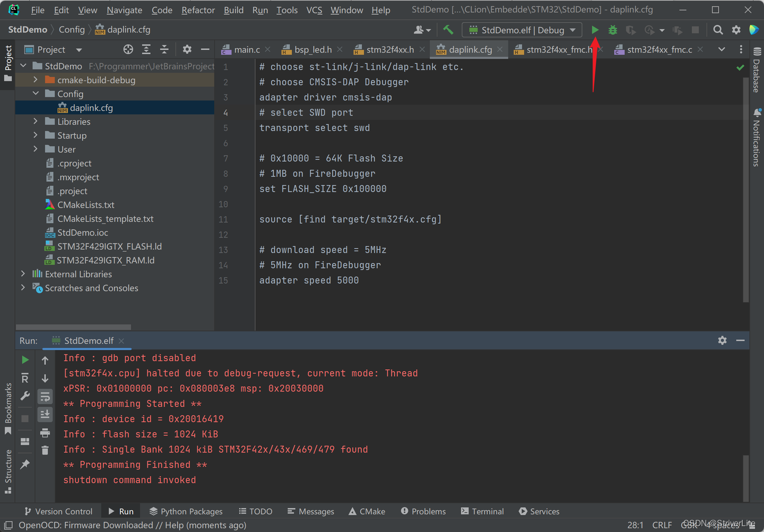Expand the Startup folder
The width and height of the screenshot is (764, 532).
pyautogui.click(x=36, y=135)
